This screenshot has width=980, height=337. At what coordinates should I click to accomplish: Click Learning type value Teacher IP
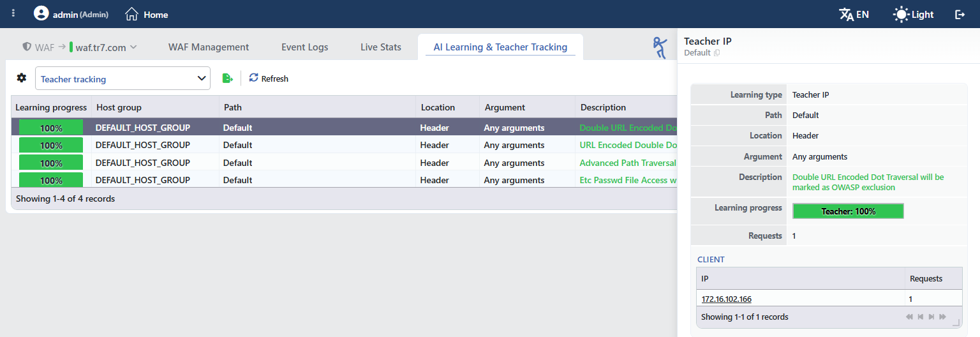(810, 94)
